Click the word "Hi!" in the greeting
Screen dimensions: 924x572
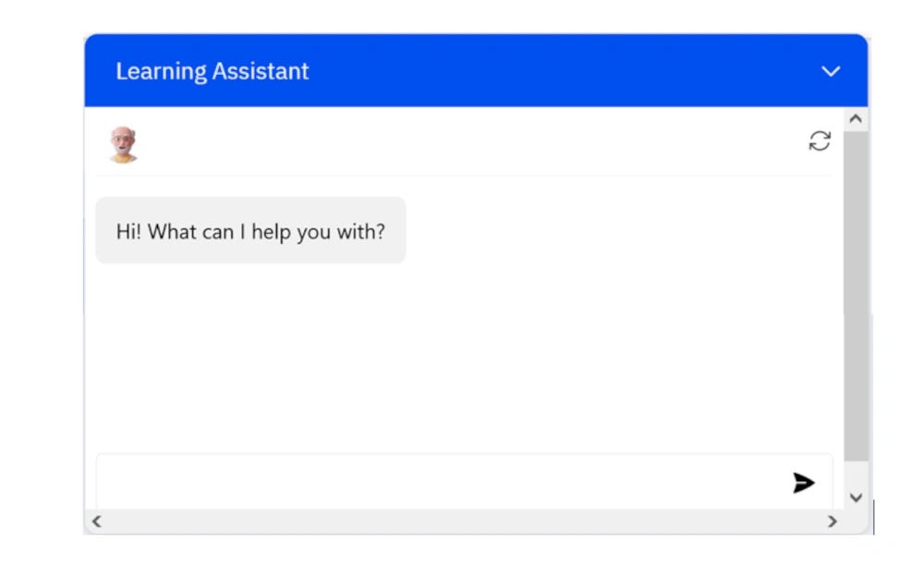point(128,231)
